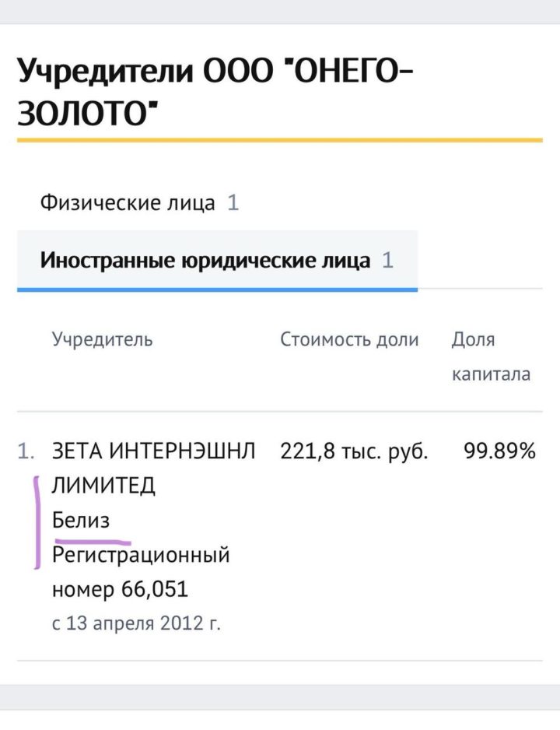Select the Иностранные юридические лица tab
The width and height of the screenshot is (560, 730).
point(205,260)
